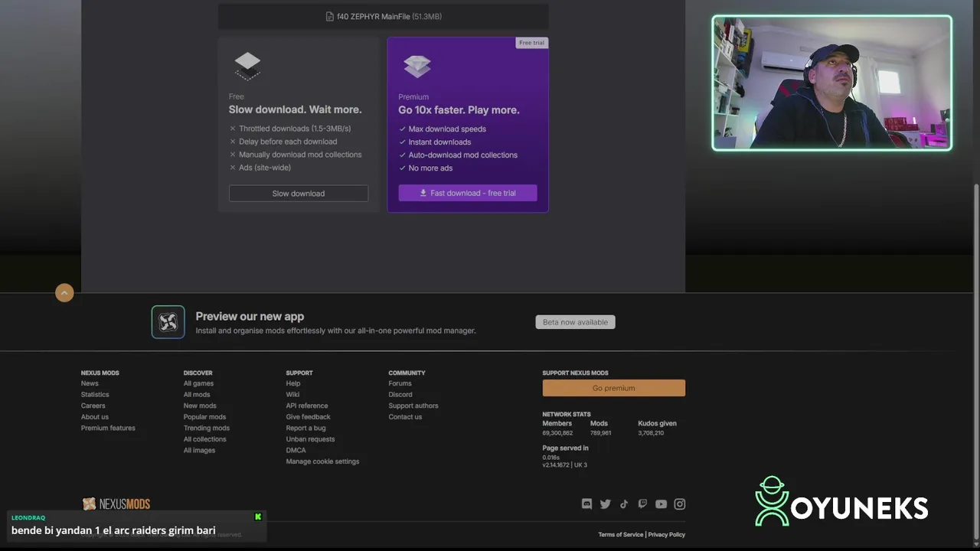Click the Free trial badge on Premium card
The width and height of the screenshot is (980, 551).
[531, 43]
